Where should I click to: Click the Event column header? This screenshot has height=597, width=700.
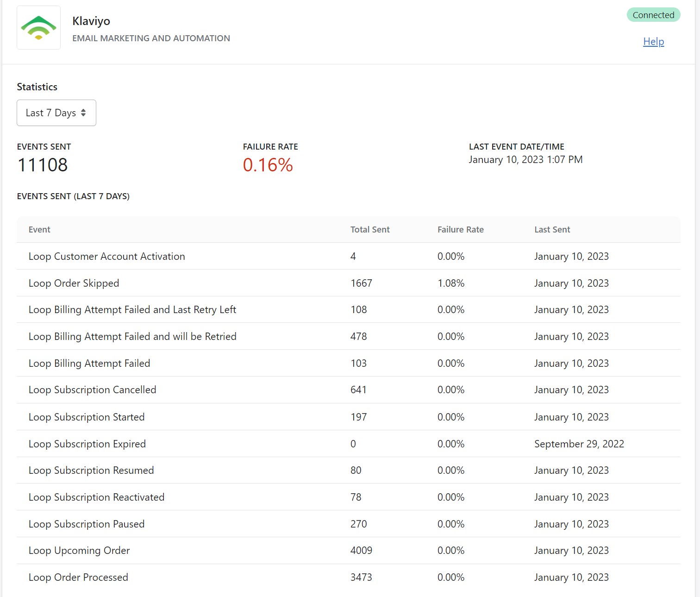click(x=39, y=230)
